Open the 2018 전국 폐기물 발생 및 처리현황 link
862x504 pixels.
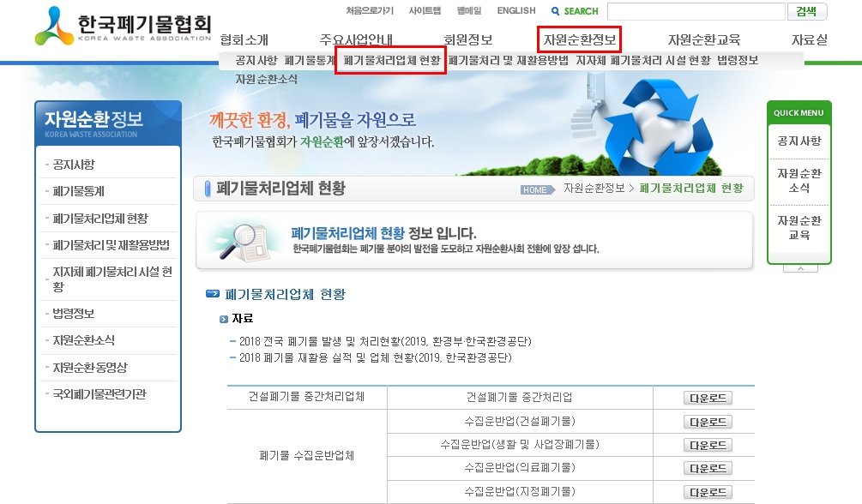coord(385,341)
